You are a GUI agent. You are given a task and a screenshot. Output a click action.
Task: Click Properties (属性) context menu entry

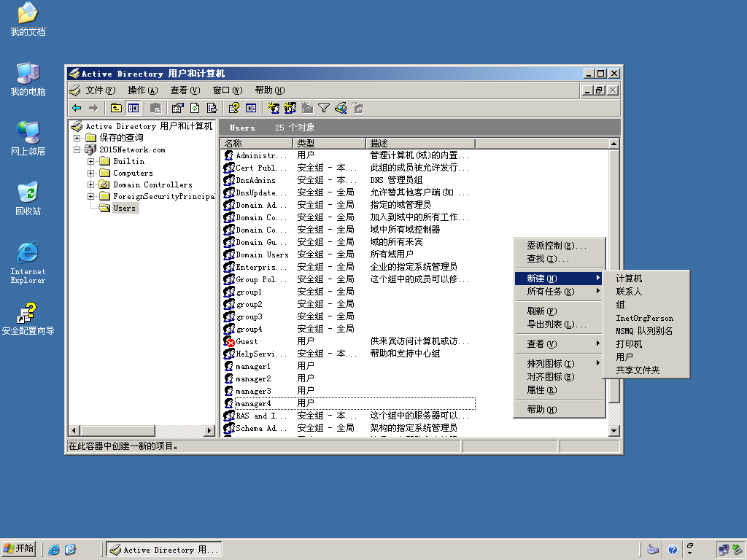(559, 390)
